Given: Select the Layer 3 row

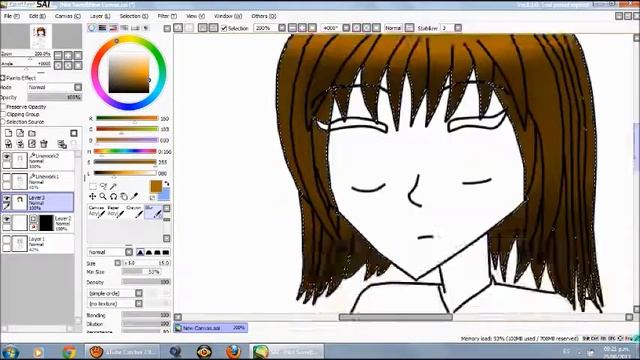Looking at the screenshot, I should click(38, 202).
